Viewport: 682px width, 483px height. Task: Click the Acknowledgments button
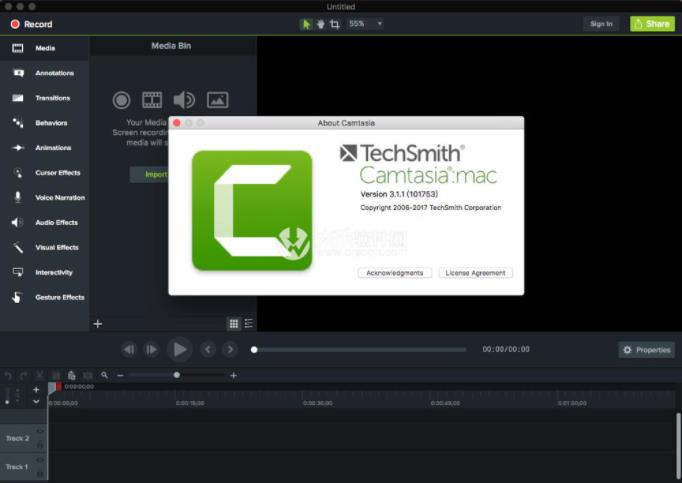(x=394, y=273)
